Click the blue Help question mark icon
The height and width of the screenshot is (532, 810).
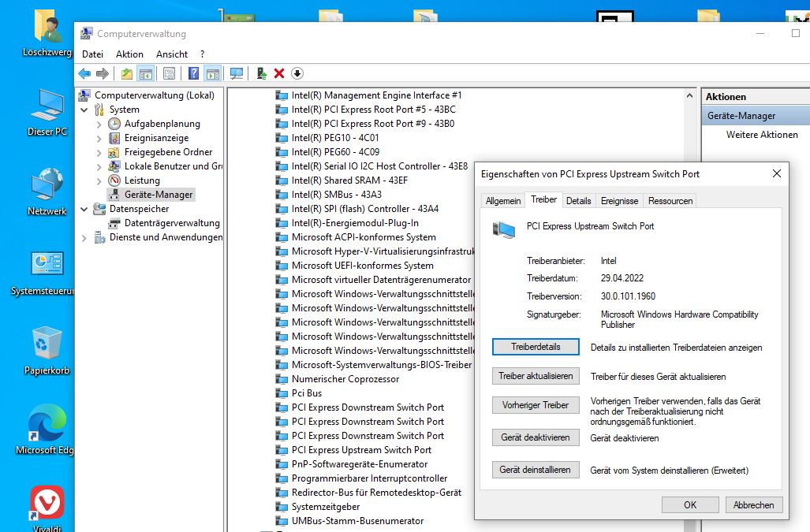click(x=193, y=74)
